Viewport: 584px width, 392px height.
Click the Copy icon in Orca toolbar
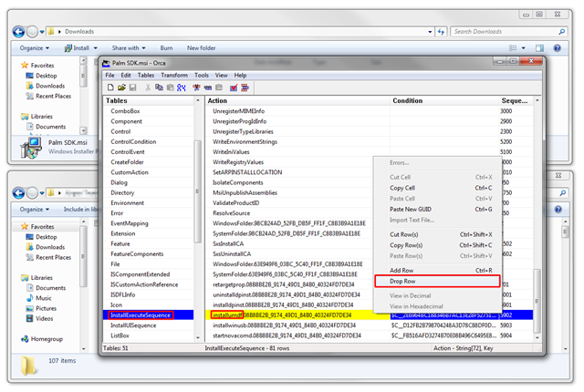coord(159,88)
